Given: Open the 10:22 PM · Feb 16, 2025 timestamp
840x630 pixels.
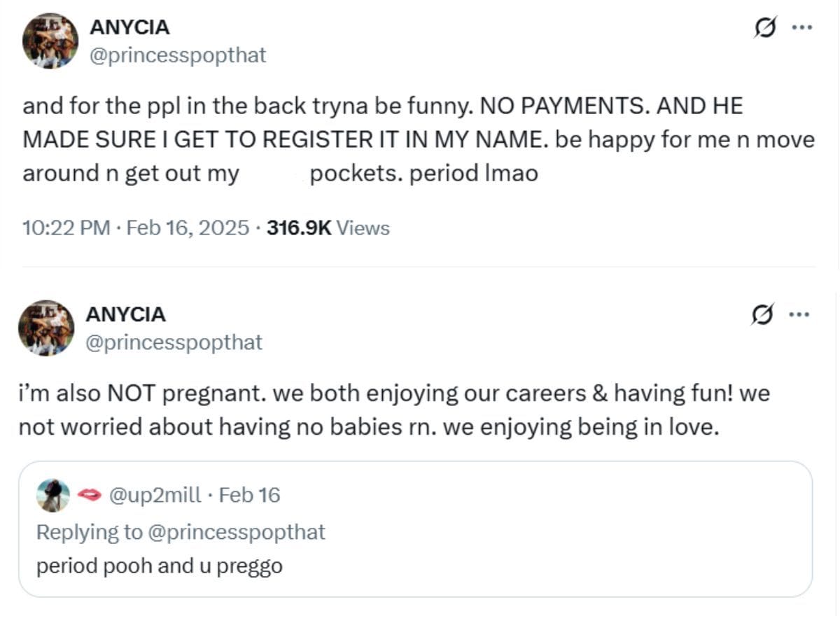Looking at the screenshot, I should [x=136, y=227].
